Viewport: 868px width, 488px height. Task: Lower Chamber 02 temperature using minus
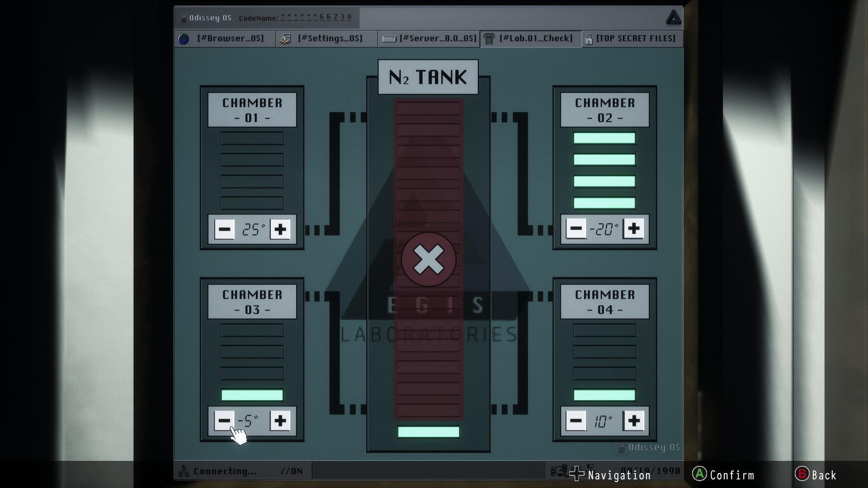[x=576, y=229]
